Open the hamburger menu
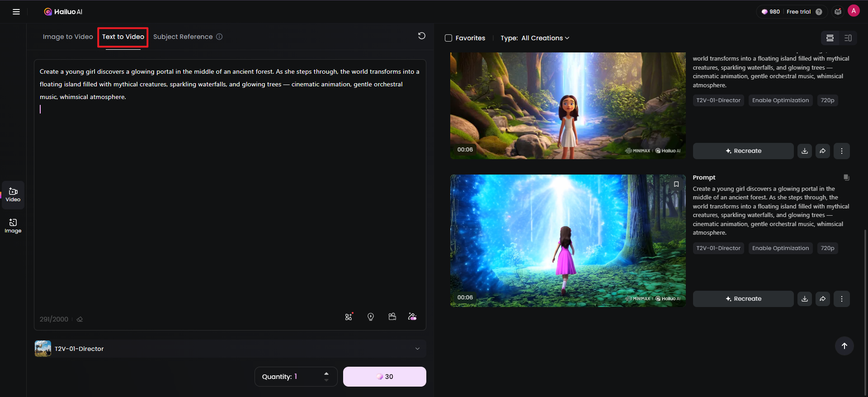Viewport: 868px width, 397px height. click(x=16, y=12)
